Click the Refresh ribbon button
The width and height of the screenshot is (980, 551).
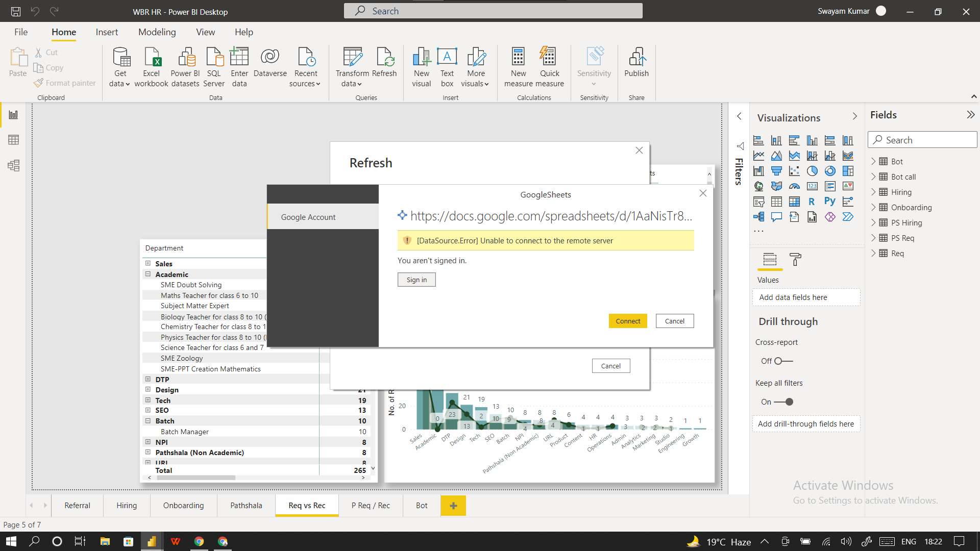(384, 63)
